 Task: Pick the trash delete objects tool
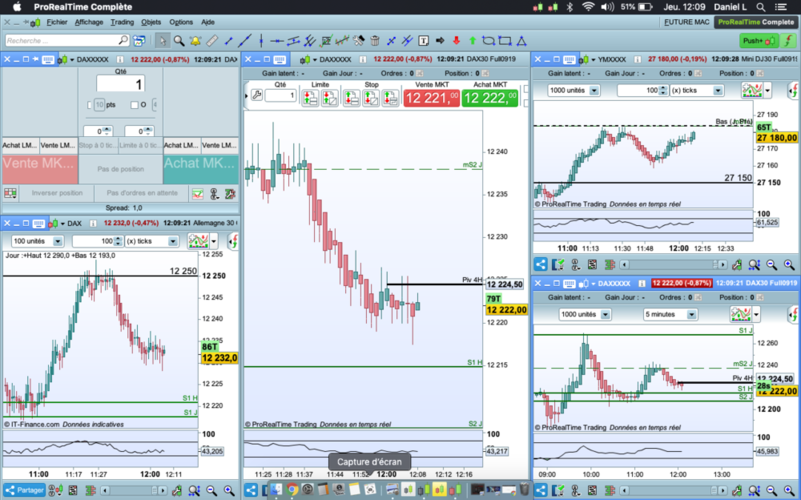(374, 40)
